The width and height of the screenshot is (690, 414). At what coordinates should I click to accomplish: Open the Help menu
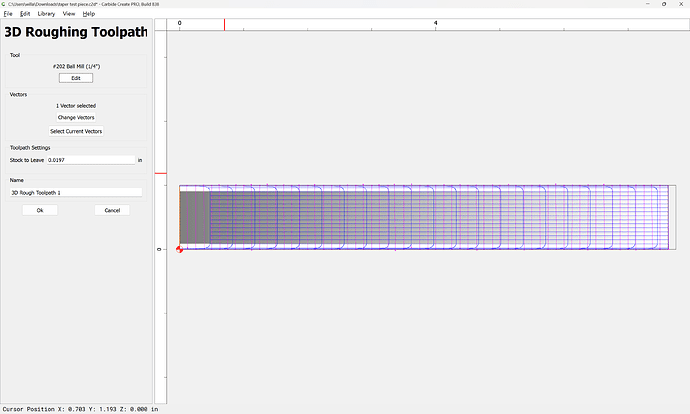pos(89,14)
